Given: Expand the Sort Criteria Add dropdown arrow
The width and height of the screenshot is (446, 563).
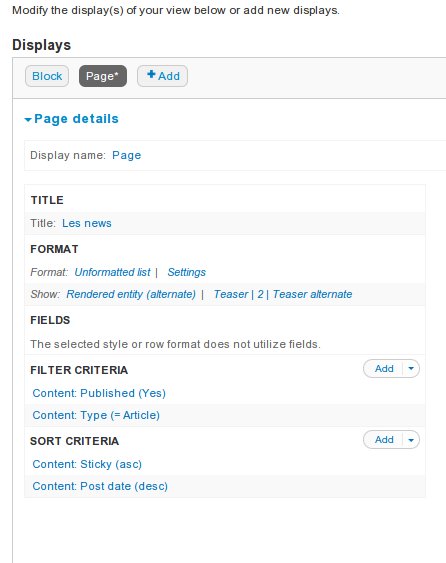Looking at the screenshot, I should pyautogui.click(x=411, y=440).
